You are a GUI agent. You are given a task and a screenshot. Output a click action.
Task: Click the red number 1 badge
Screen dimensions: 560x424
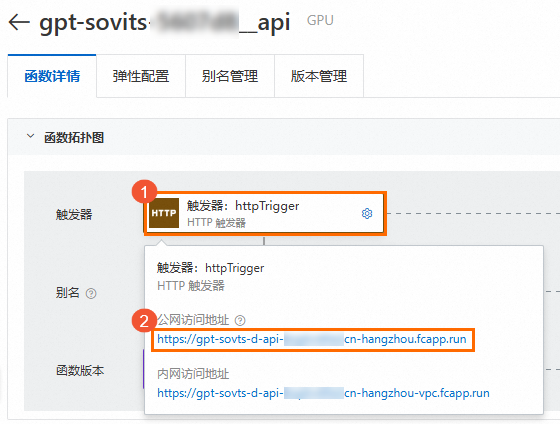(x=144, y=192)
